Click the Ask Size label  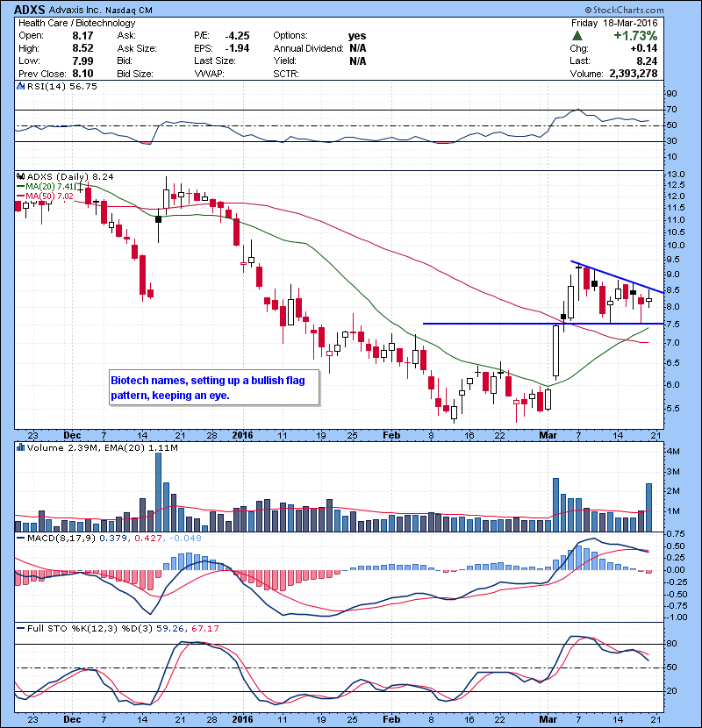click(137, 48)
